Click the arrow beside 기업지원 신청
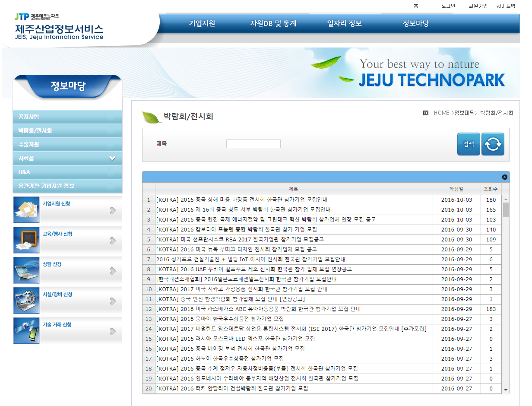Viewport: 532px width, 406px height. (x=113, y=210)
